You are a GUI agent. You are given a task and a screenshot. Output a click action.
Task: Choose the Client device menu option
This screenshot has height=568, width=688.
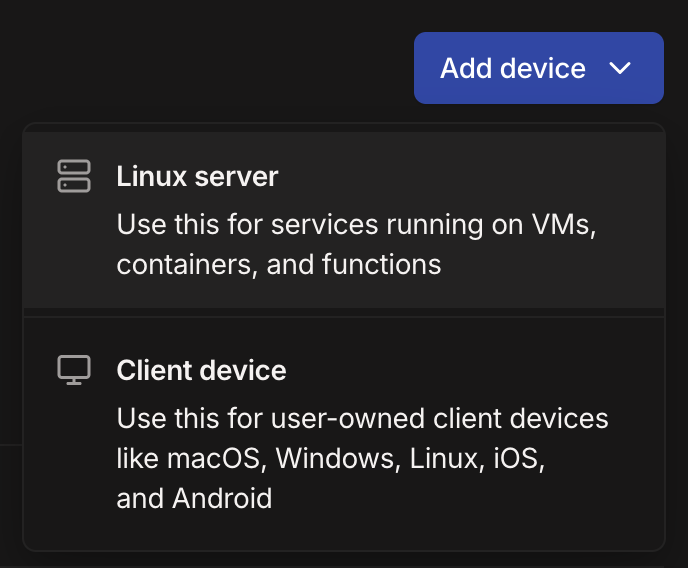344,433
